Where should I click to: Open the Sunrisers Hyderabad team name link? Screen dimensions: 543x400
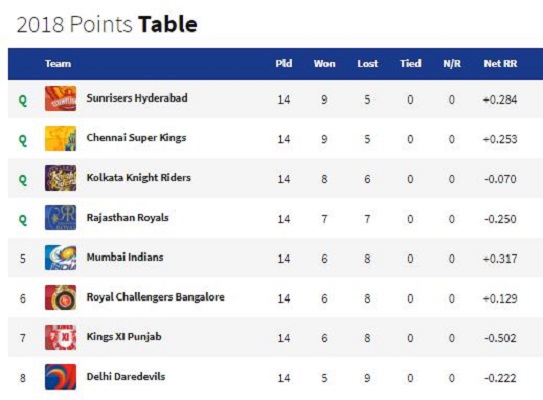coord(137,98)
